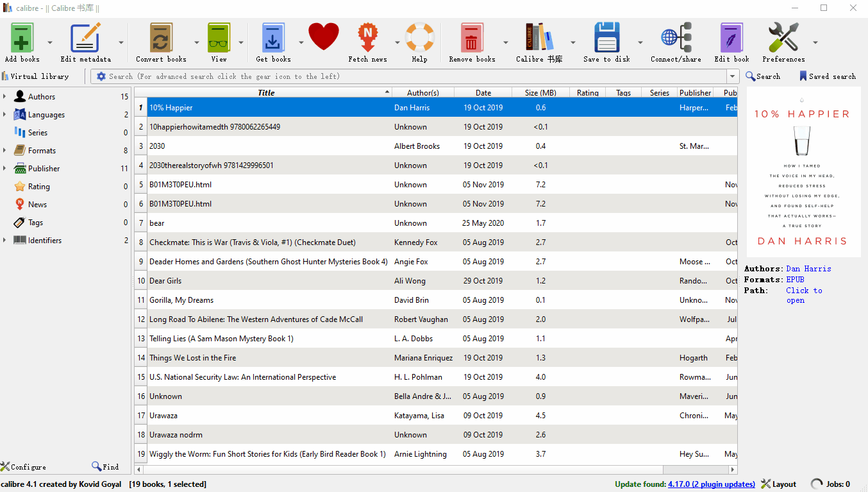Screen dimensions: 868x492
Task: Click the Virtual library button
Action: point(35,76)
